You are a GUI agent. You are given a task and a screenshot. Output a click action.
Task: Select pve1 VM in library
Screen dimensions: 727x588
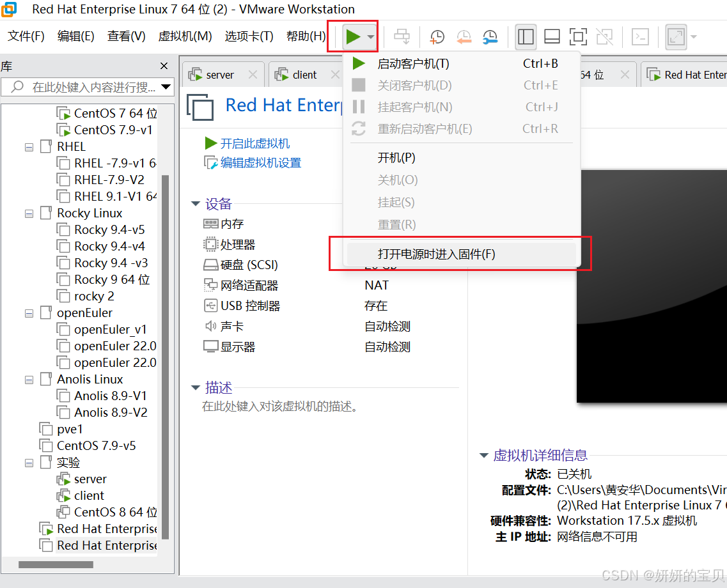[70, 429]
